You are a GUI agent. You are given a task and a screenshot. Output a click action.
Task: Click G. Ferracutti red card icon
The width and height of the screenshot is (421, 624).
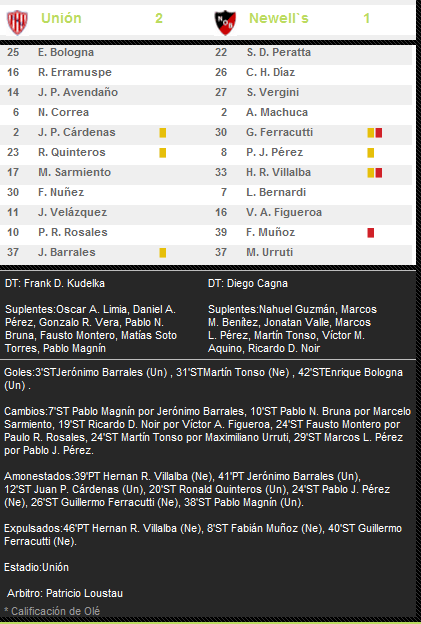pos(378,133)
